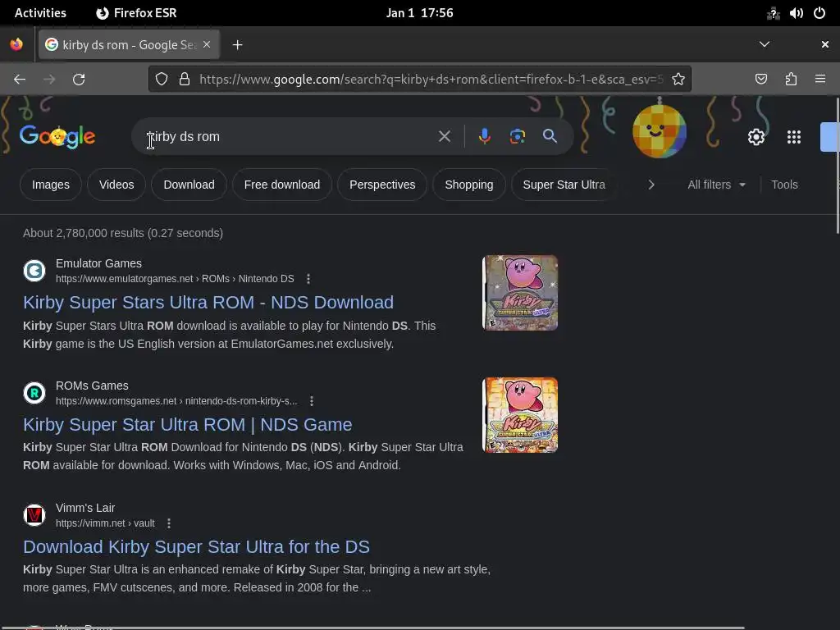
Task: Click the Google doodle logo
Action: pos(57,137)
